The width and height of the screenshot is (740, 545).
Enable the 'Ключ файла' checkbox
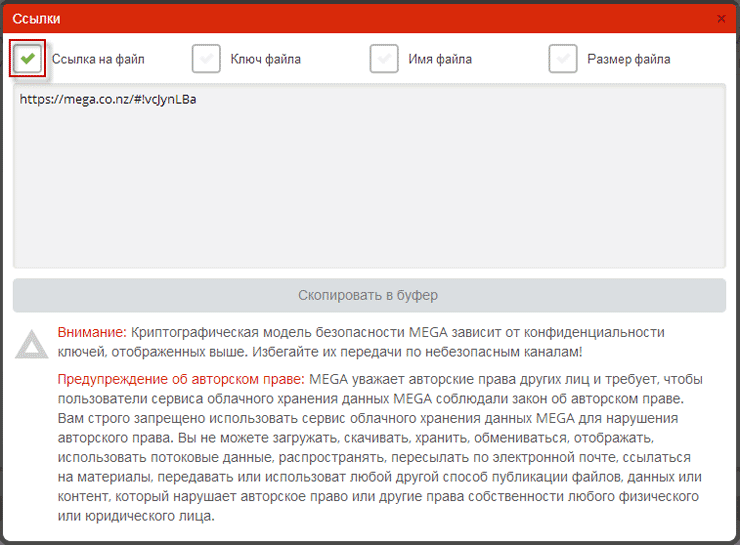coord(206,59)
